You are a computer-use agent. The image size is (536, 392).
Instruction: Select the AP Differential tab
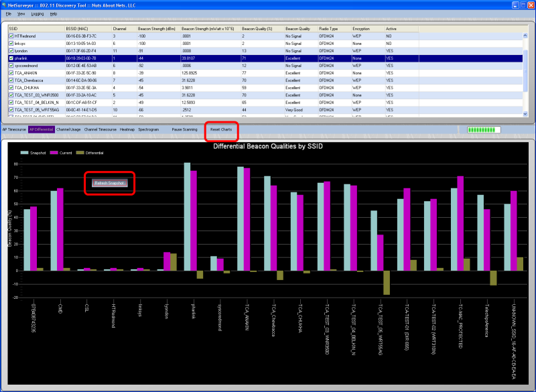[42, 129]
